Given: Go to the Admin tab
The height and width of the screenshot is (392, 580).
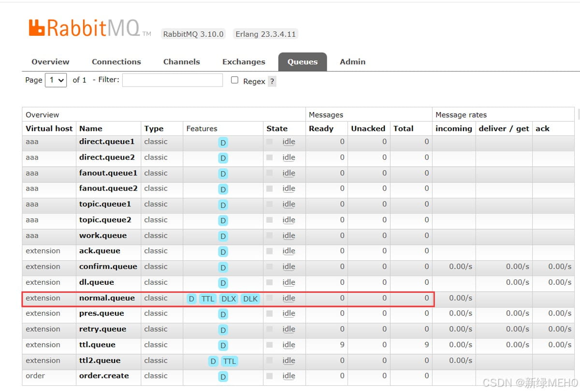Looking at the screenshot, I should 352,62.
